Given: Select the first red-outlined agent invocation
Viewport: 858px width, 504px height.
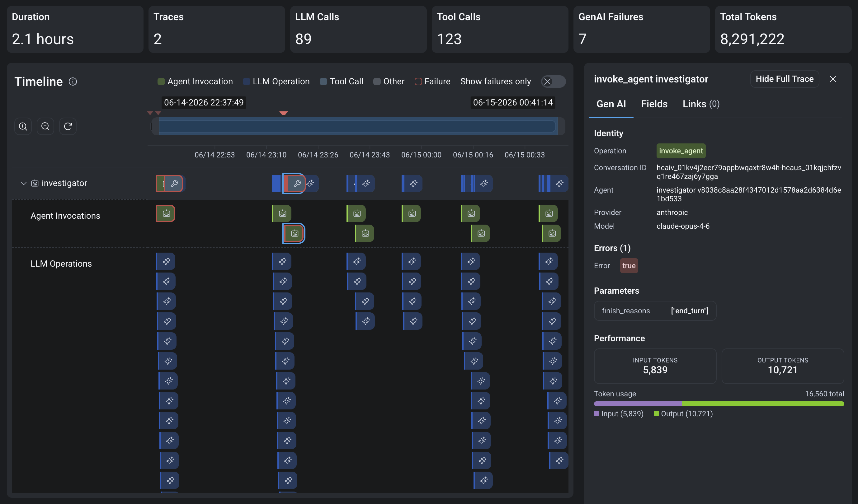Looking at the screenshot, I should (x=166, y=213).
